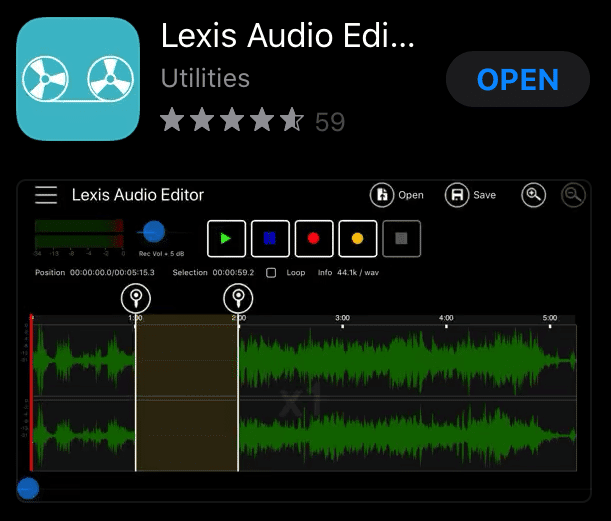Click the star rating row

(x=232, y=120)
